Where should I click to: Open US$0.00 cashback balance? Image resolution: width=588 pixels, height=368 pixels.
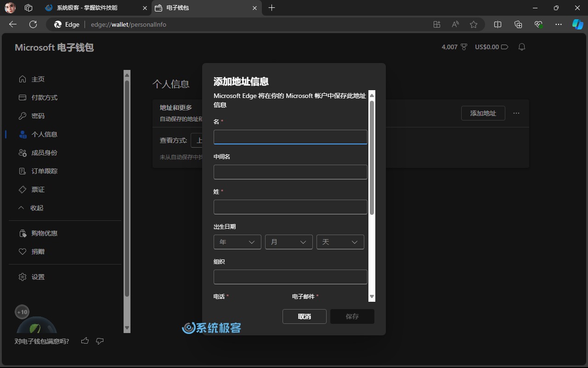click(x=492, y=47)
